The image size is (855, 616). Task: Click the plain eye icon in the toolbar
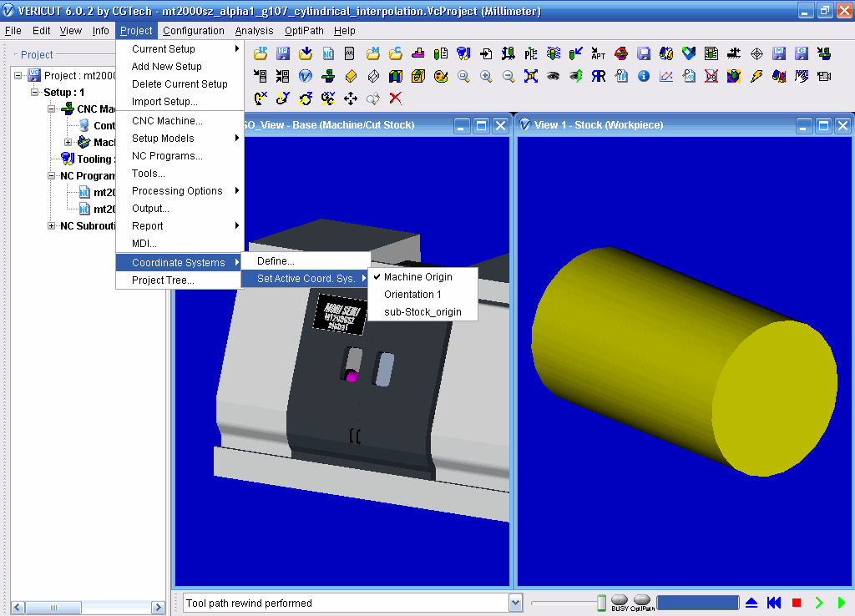pos(553,76)
